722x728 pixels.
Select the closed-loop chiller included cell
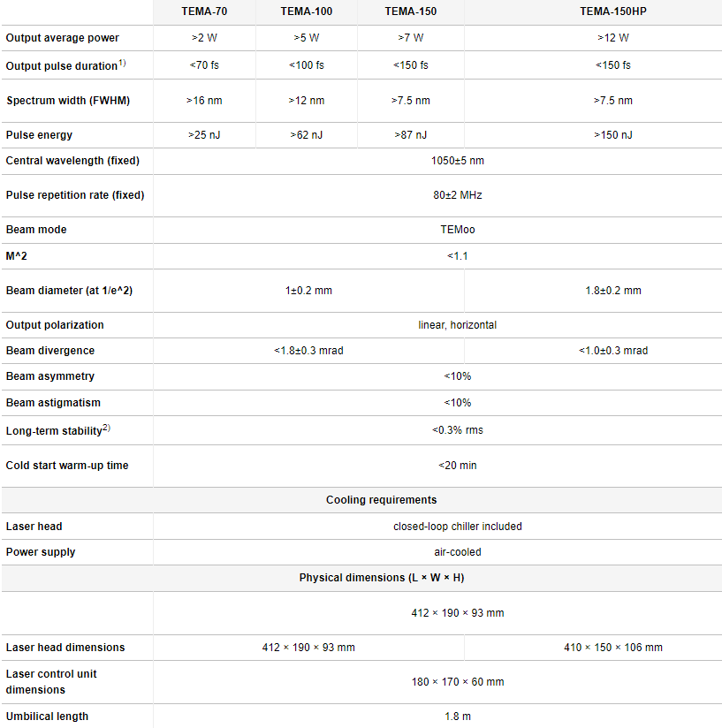click(457, 527)
